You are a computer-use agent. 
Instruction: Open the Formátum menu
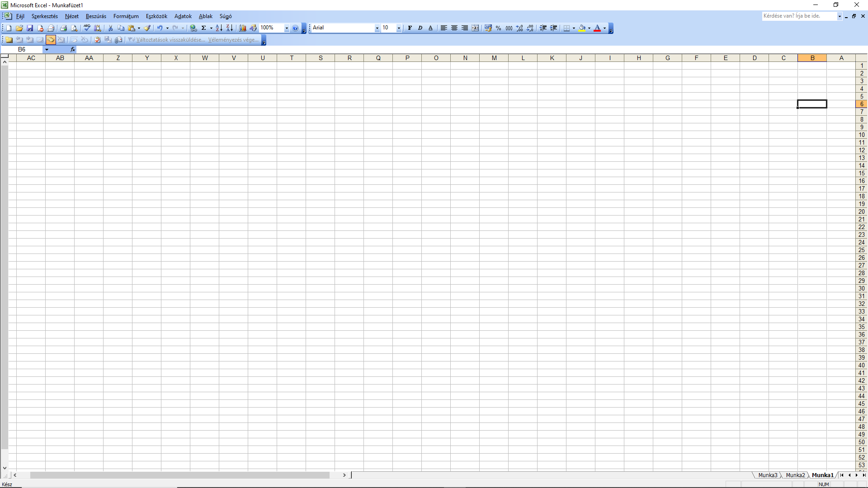point(126,16)
